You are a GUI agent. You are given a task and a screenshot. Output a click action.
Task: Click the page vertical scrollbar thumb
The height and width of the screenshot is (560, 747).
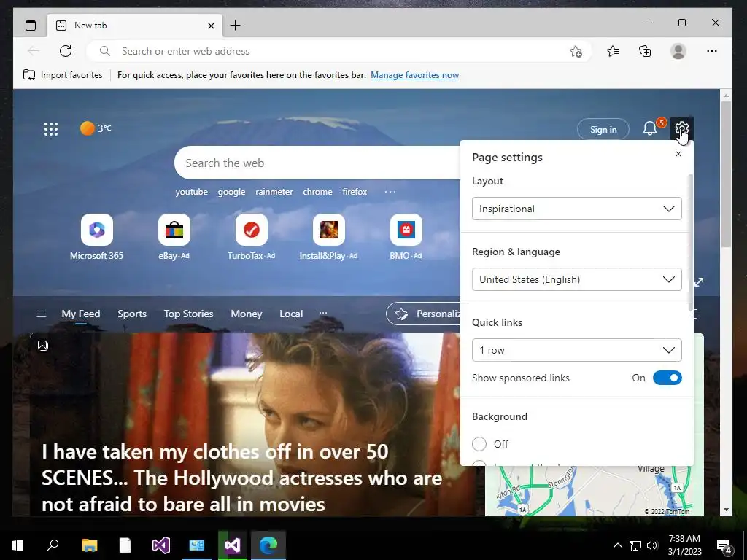(726, 174)
